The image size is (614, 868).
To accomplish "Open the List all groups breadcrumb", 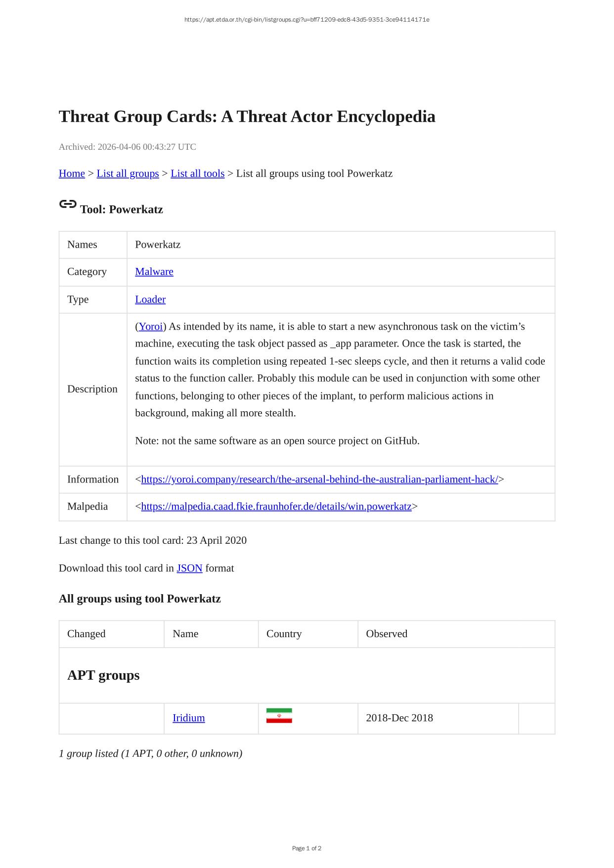I will 128,174.
